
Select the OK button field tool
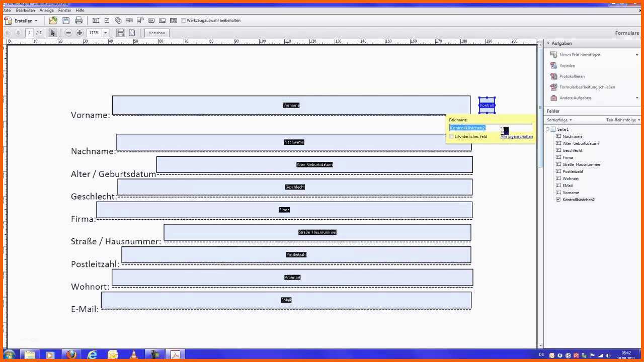[x=151, y=21]
